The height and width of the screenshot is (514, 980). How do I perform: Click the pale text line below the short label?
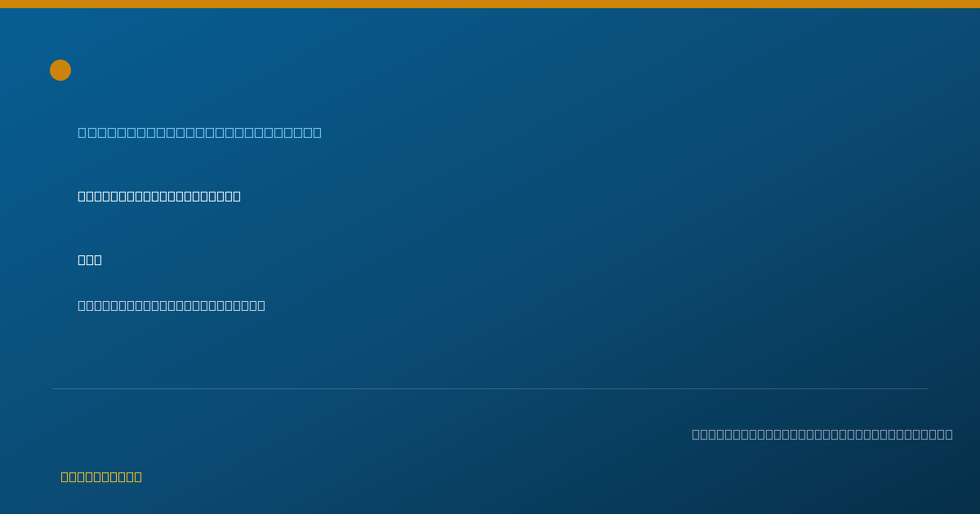(x=171, y=305)
